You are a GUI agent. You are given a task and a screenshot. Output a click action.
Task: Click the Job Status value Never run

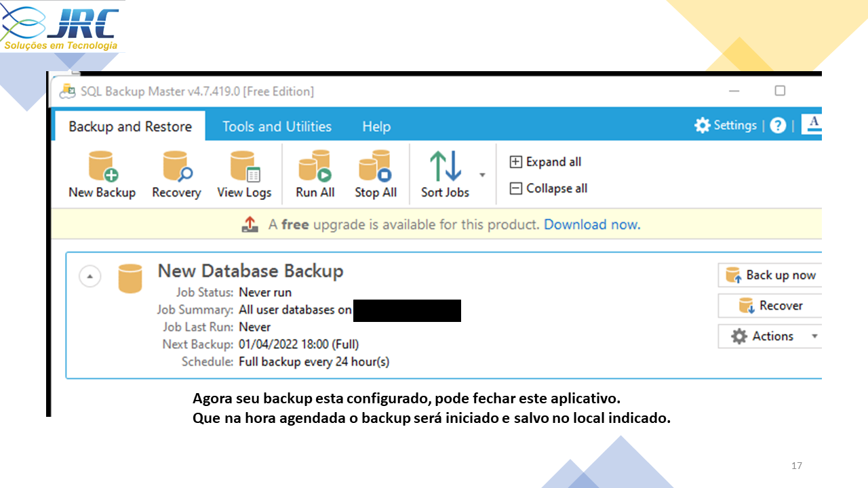(x=265, y=293)
